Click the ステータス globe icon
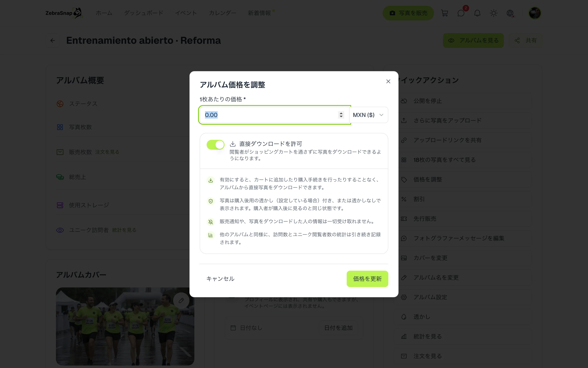Image resolution: width=588 pixels, height=368 pixels. coord(60,104)
